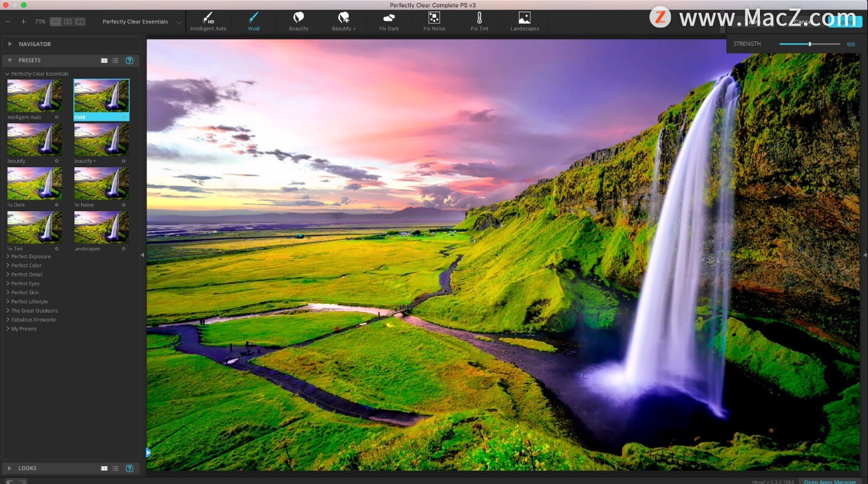
Task: Expand The Great Outdoors preset group
Action: pos(7,311)
